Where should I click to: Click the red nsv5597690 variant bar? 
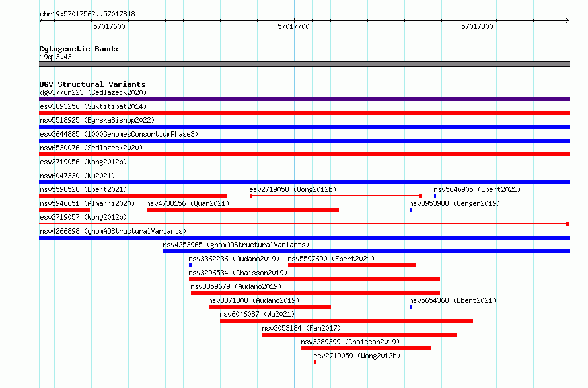click(352, 265)
